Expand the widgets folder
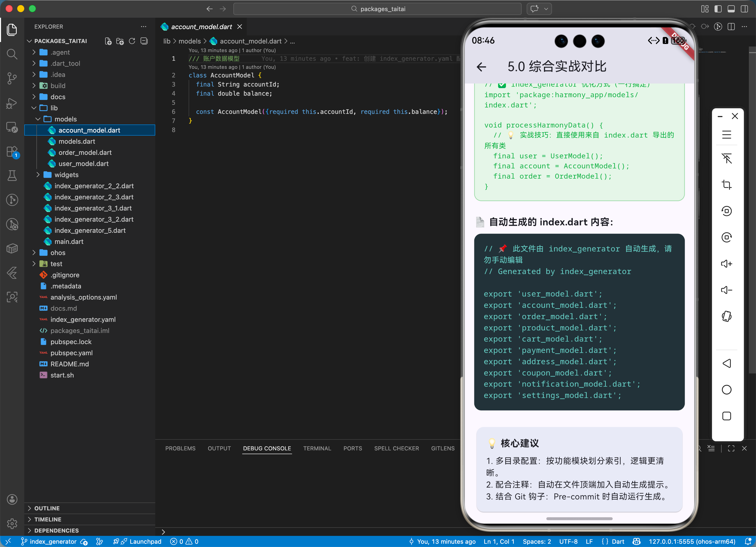This screenshot has width=756, height=547. point(66,175)
